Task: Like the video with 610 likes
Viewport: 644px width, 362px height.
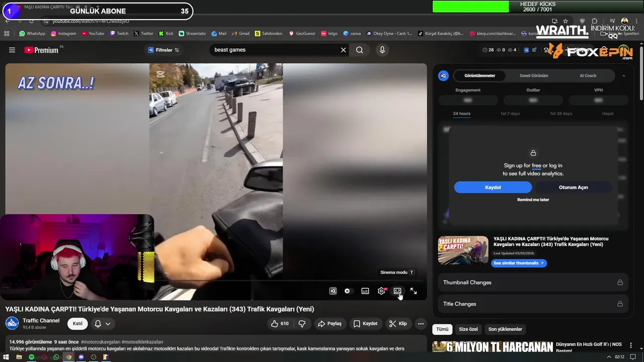Action: 280,323
